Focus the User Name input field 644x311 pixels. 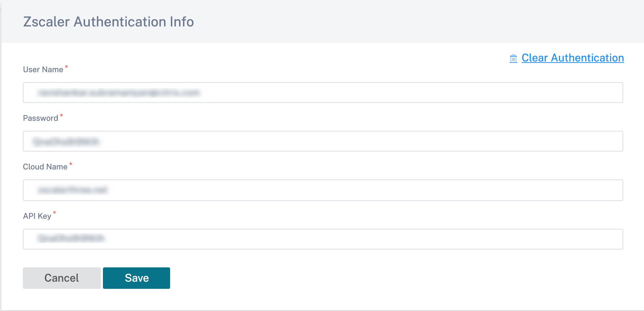pyautogui.click(x=323, y=93)
